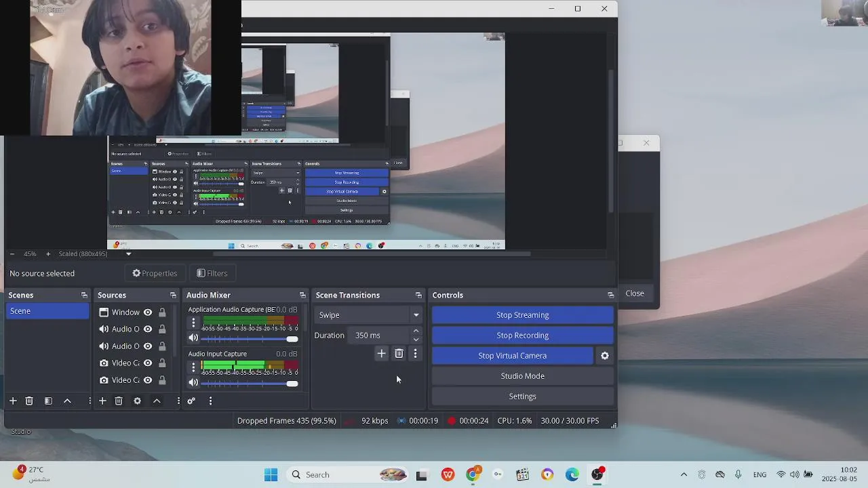Hide the first Audio O source
This screenshot has width=868, height=488.
[x=148, y=329]
